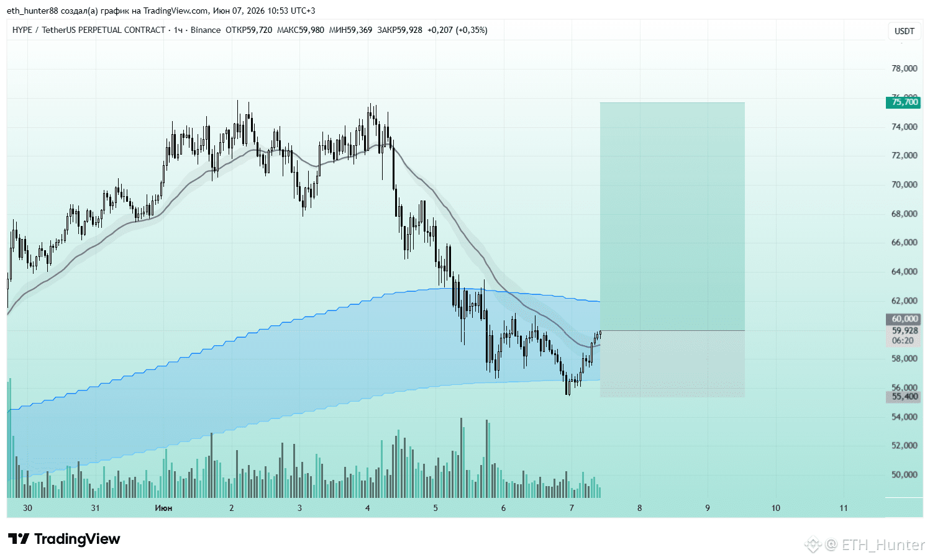
Task: Click the 59,928 current price label
Action: click(904, 331)
